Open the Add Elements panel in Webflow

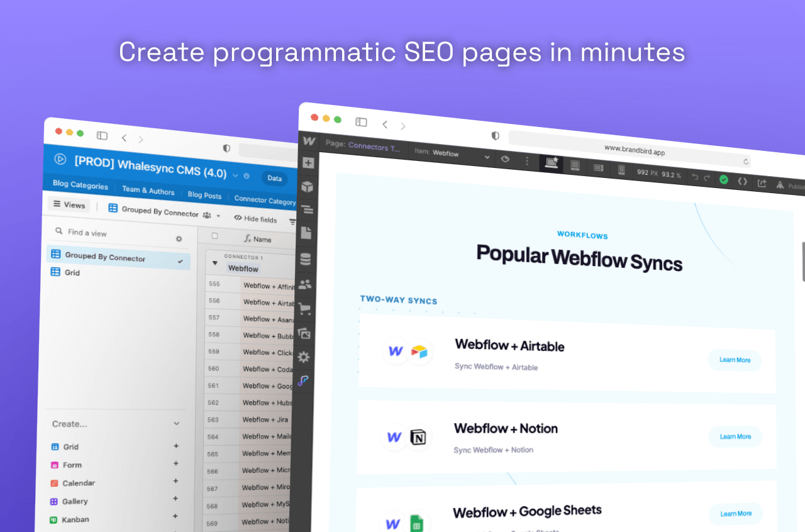(x=308, y=163)
